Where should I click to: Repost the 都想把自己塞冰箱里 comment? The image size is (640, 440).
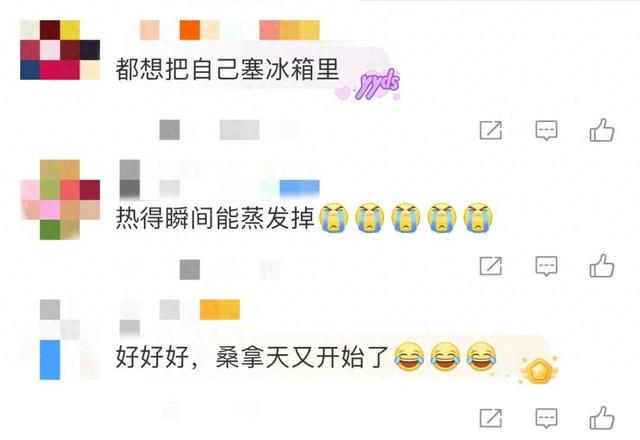[490, 131]
